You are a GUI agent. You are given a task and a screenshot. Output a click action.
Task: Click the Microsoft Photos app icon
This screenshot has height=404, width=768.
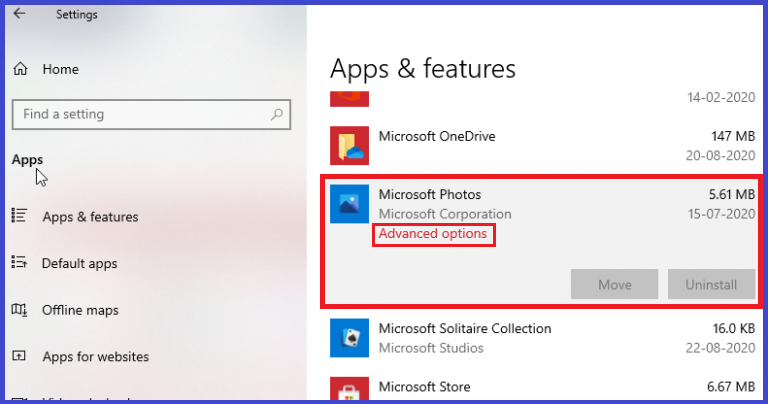[349, 204]
